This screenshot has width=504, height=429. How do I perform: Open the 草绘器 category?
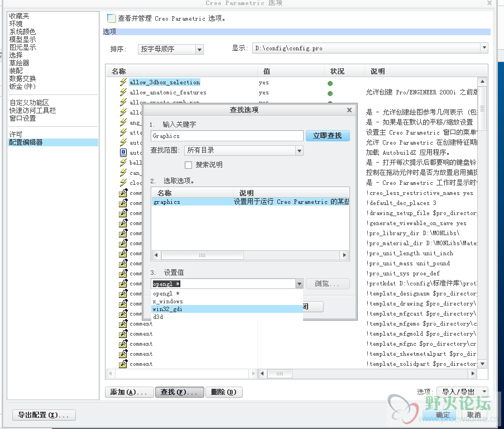point(20,63)
